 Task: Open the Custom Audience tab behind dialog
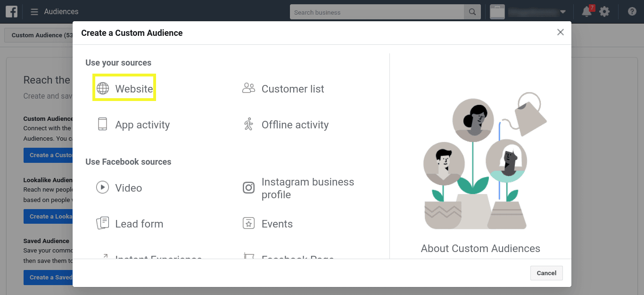point(40,35)
